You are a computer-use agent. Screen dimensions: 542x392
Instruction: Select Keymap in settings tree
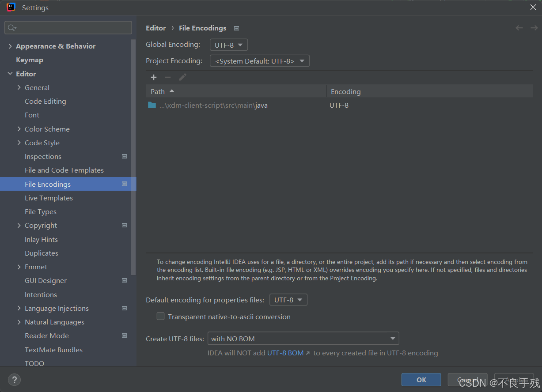pos(30,60)
